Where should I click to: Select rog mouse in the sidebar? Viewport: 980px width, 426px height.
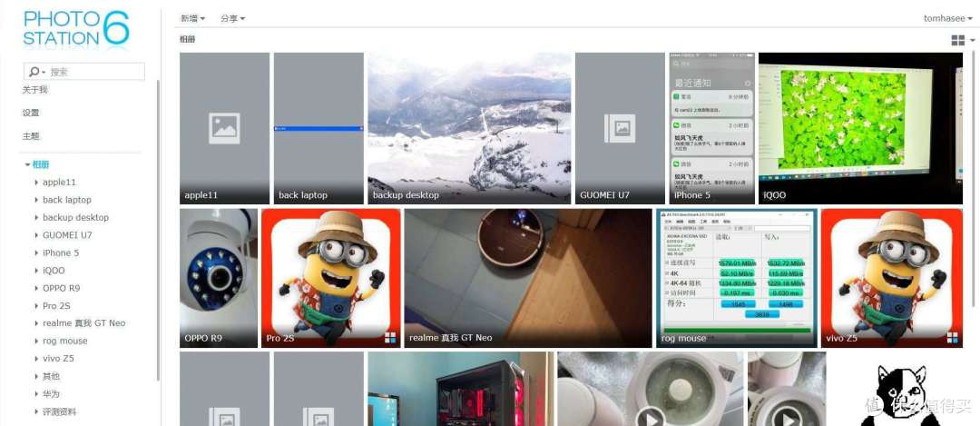(65, 341)
